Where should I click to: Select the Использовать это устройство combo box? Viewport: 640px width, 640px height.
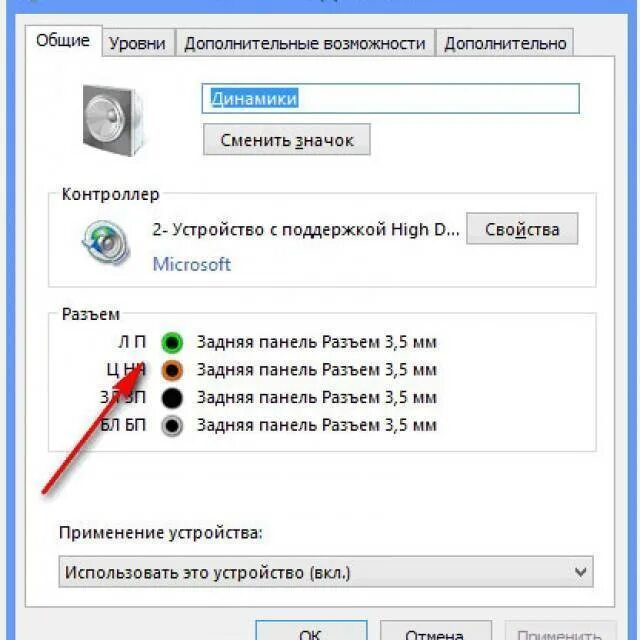[326, 572]
